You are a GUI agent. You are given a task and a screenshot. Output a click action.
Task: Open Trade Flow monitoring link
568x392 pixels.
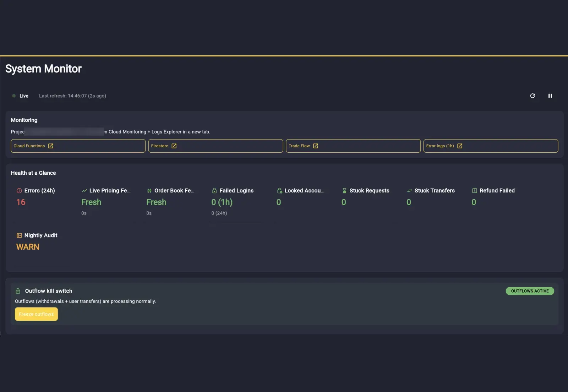pos(353,146)
